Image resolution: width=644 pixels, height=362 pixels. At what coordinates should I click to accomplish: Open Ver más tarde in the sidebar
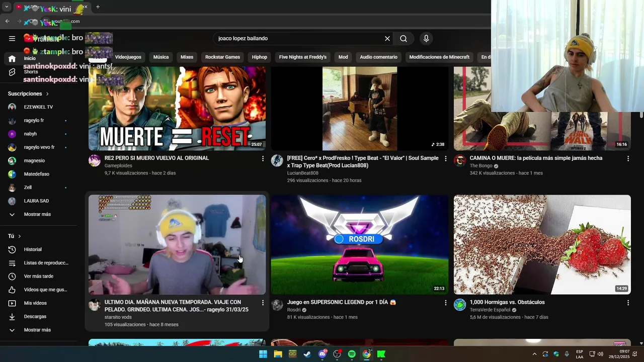(39, 276)
